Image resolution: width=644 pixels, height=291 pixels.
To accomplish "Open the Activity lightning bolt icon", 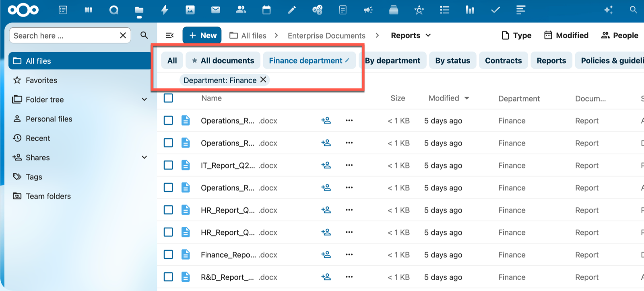I will (165, 10).
